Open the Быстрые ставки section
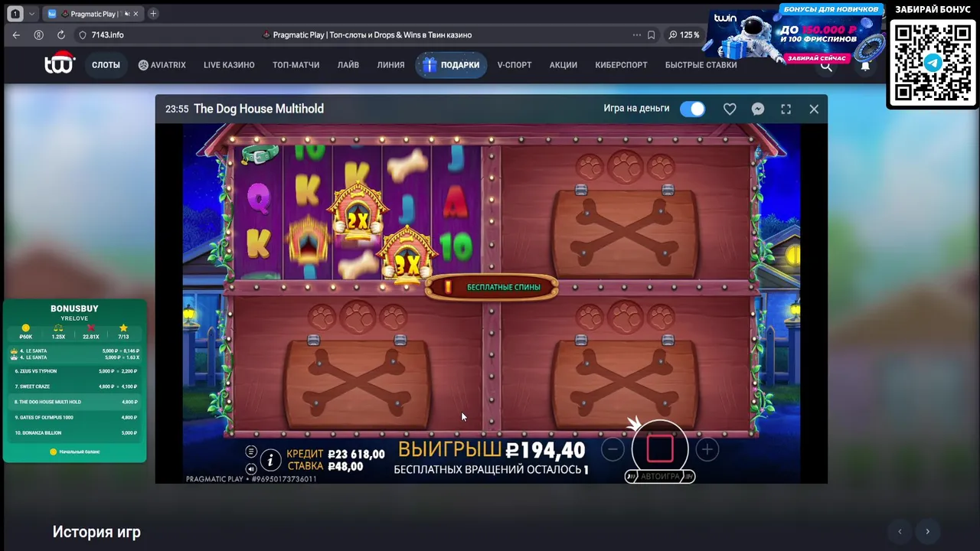This screenshot has width=980, height=551. pos(701,65)
